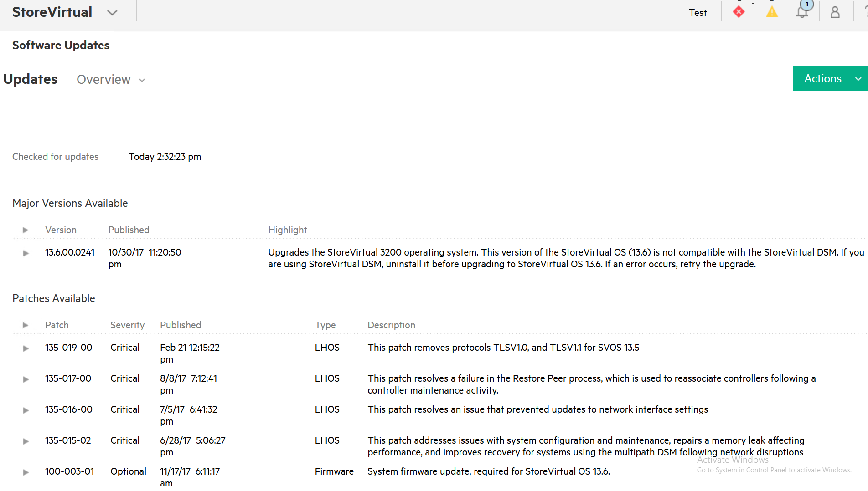868x491 pixels.
Task: Click the Description column header
Action: 391,325
